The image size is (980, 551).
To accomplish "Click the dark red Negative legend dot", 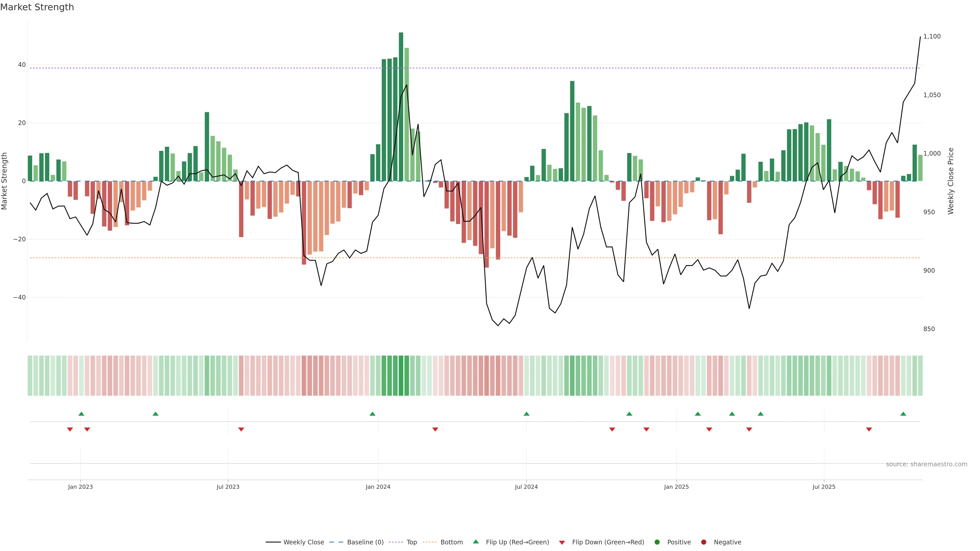I will pos(703,542).
